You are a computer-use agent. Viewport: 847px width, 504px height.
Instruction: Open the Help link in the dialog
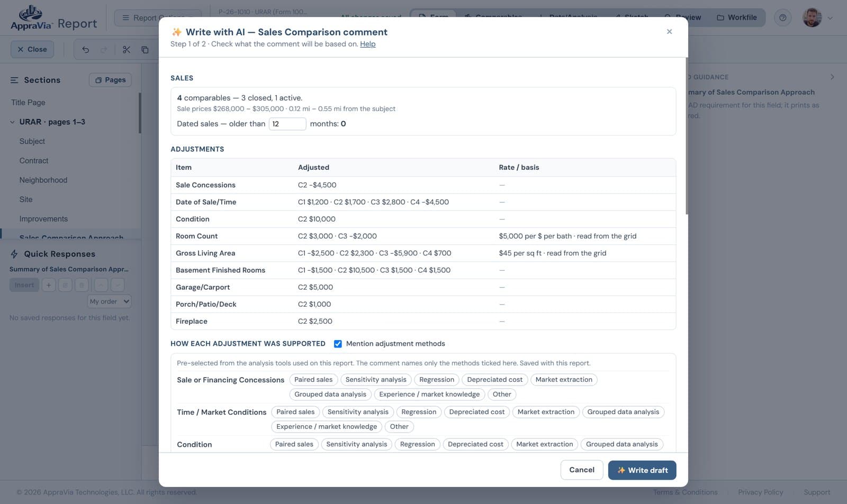click(x=367, y=44)
